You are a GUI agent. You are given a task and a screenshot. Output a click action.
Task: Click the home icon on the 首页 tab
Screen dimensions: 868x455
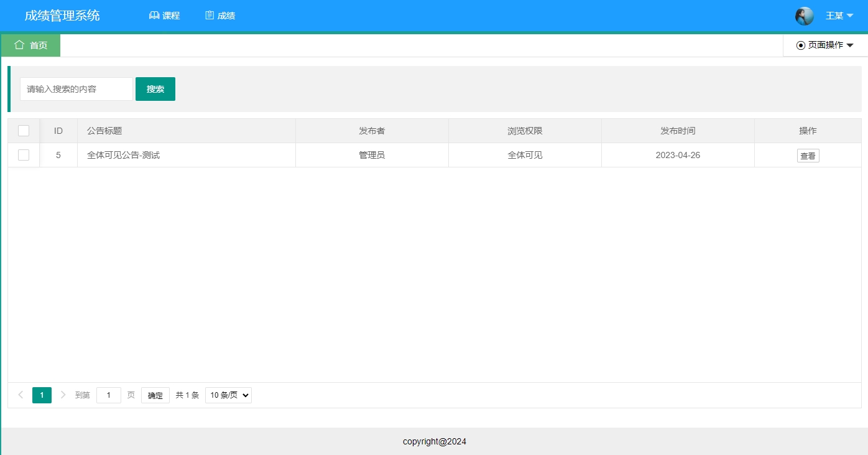point(19,45)
